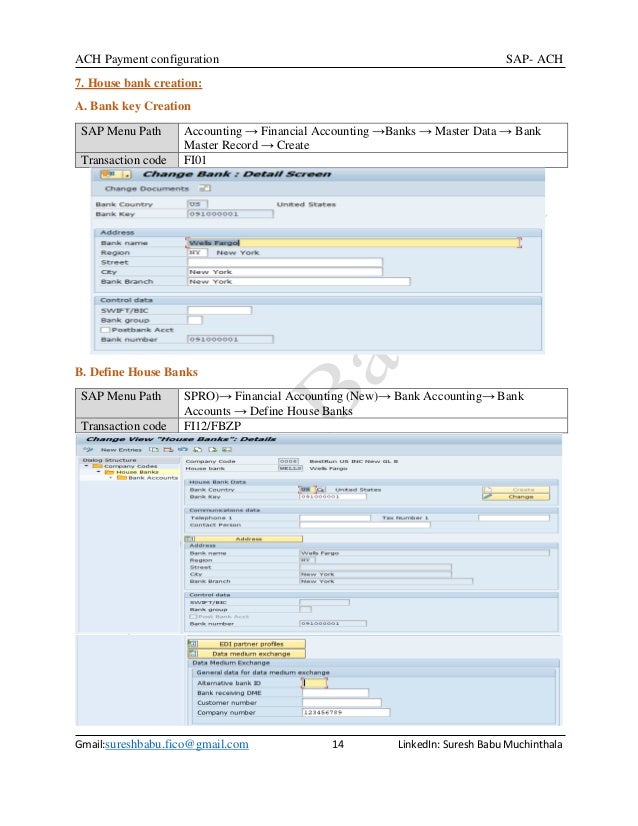The height and width of the screenshot is (826, 638).
Task: Click the Display/Change toggle icon before New Entries
Action: [x=88, y=449]
